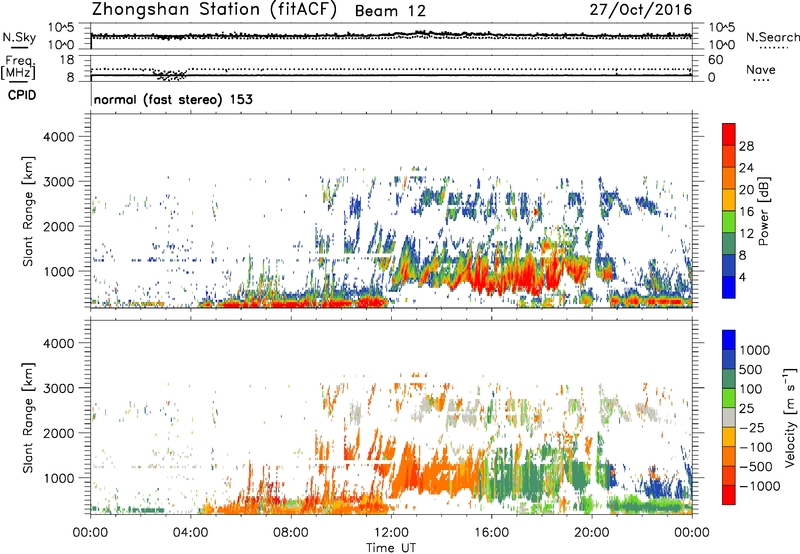Click the '3000' range tick in the power panel
The image size is (800, 554).
pyautogui.click(x=58, y=182)
